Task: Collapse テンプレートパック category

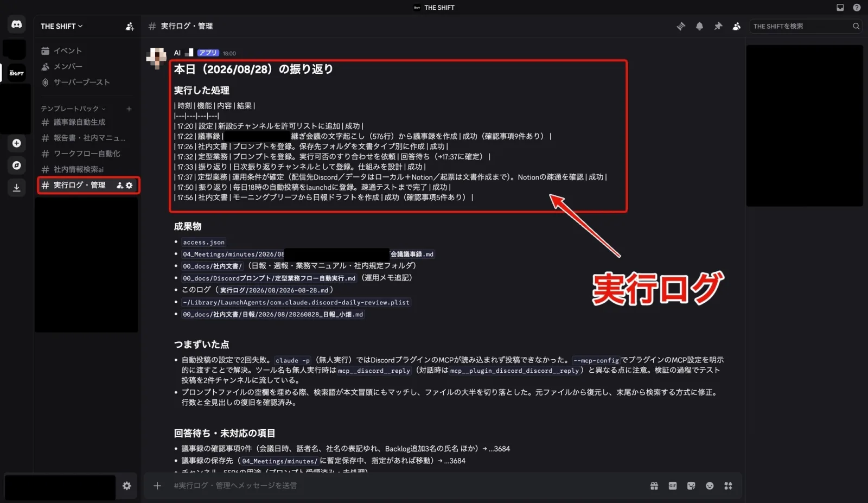Action: pos(73,109)
